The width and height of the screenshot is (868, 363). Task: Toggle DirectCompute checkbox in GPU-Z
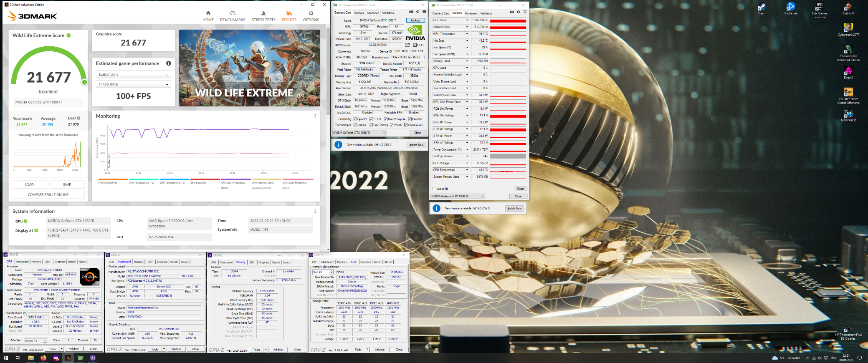point(385,119)
